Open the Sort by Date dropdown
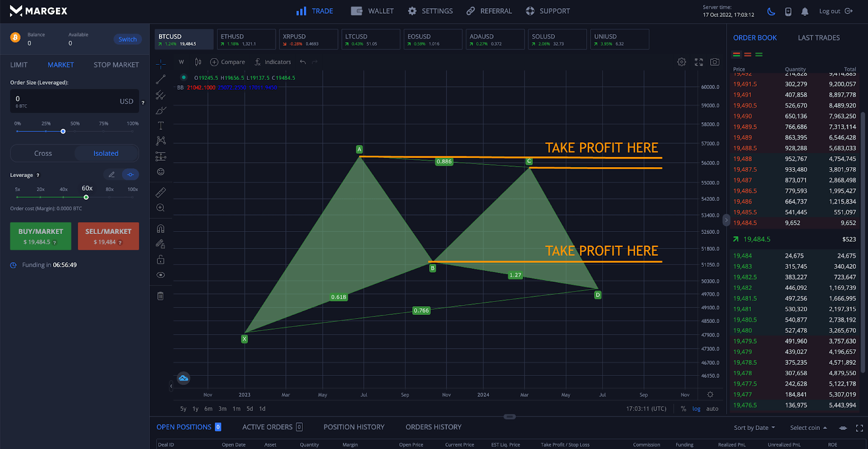Screen dimensions: 868x449 pyautogui.click(x=754, y=428)
